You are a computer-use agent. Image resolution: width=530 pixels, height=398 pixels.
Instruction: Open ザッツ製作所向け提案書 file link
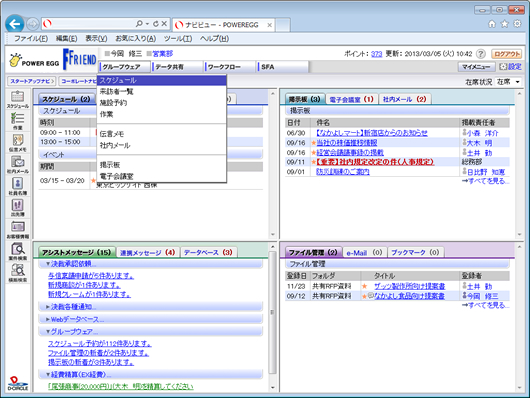(x=409, y=286)
